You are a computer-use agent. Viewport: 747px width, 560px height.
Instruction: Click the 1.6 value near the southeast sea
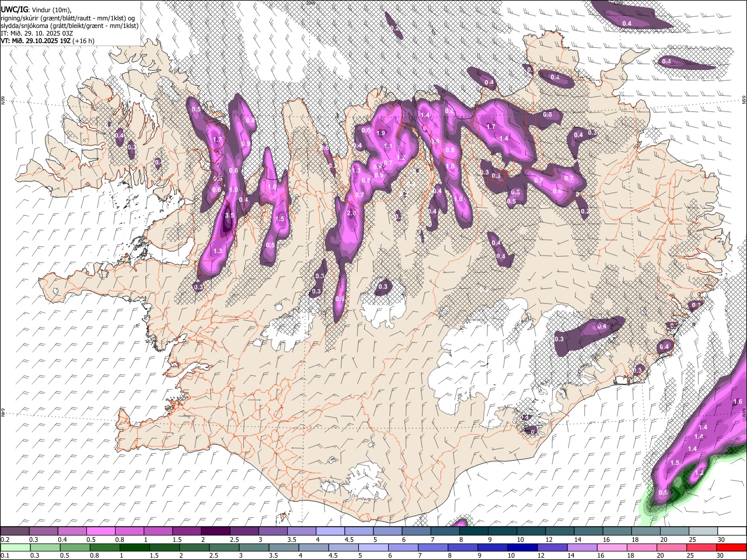coord(738,401)
